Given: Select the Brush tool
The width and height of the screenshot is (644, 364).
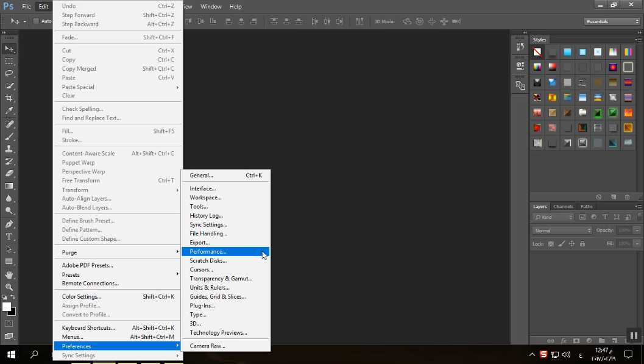Looking at the screenshot, I should (x=9, y=137).
